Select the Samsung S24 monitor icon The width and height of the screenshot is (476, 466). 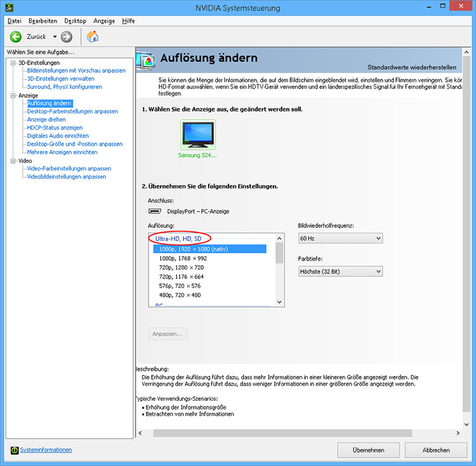click(x=198, y=134)
